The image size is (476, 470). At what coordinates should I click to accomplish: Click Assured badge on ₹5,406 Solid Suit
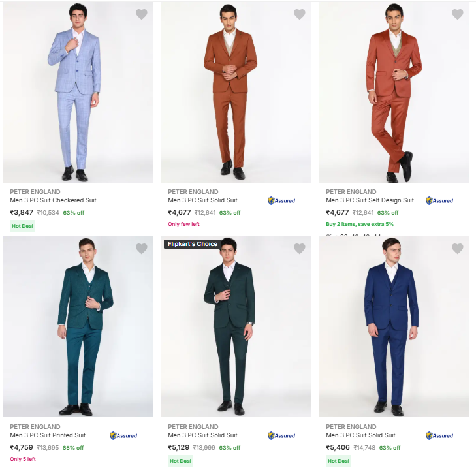click(439, 435)
